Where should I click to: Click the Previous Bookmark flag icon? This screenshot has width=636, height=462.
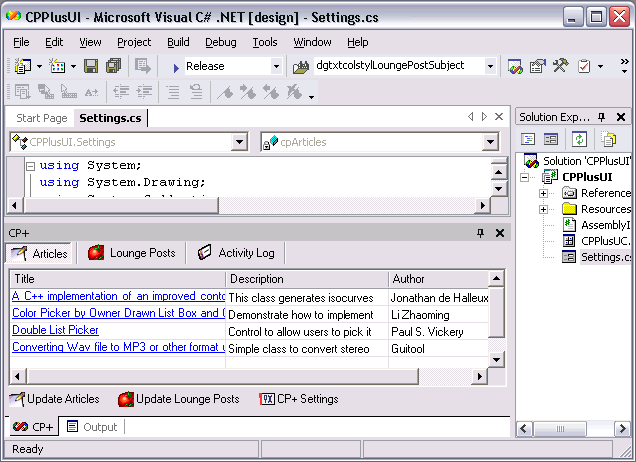[x=271, y=92]
